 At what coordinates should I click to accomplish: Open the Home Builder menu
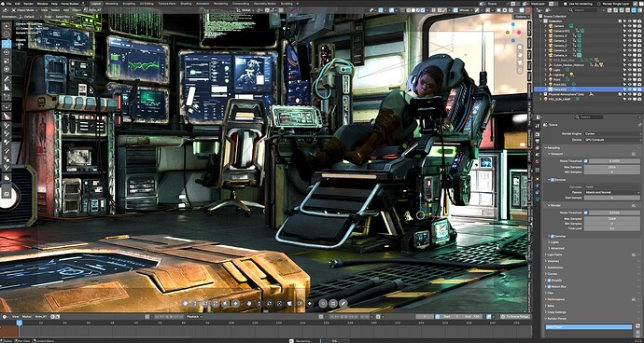[70, 4]
